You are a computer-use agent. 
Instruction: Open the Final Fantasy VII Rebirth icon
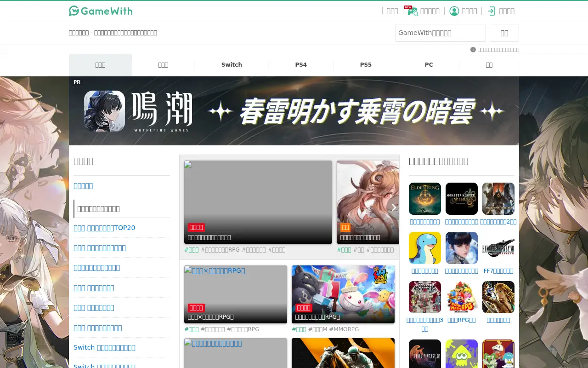[x=498, y=248]
